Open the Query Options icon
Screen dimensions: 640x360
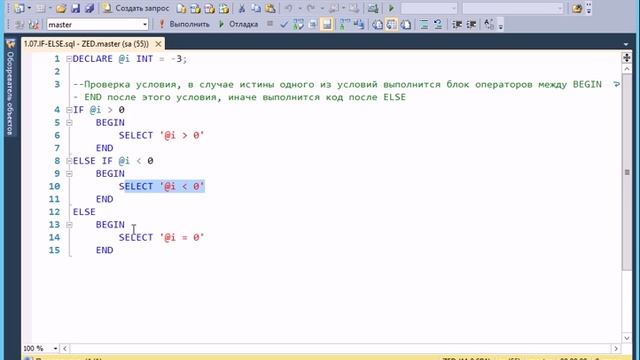[313, 25]
